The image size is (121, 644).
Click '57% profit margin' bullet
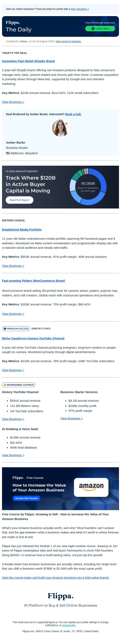(80, 411)
